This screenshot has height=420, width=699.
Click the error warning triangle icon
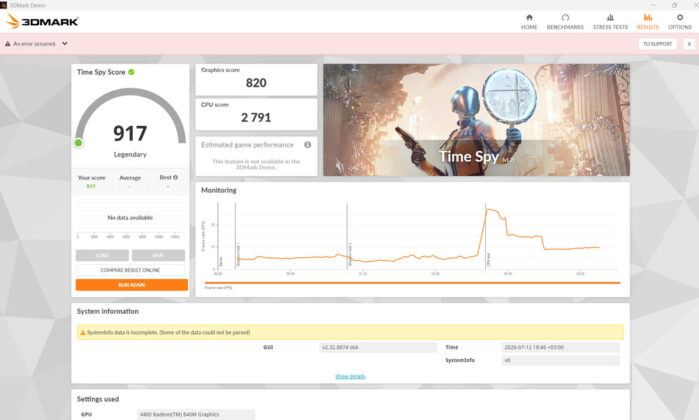point(8,44)
